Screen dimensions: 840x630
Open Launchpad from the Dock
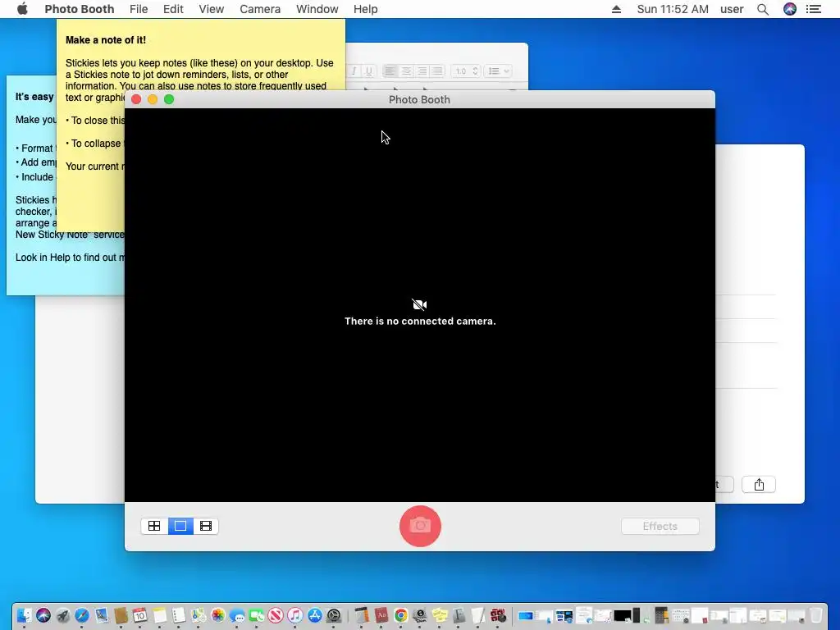[x=62, y=615]
